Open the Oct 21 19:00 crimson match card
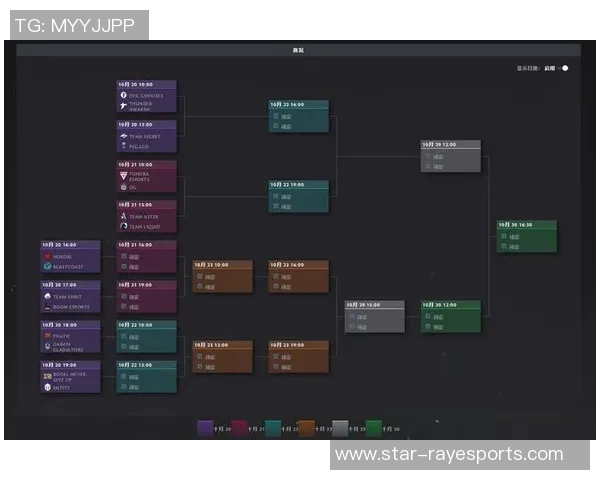 [x=147, y=297]
